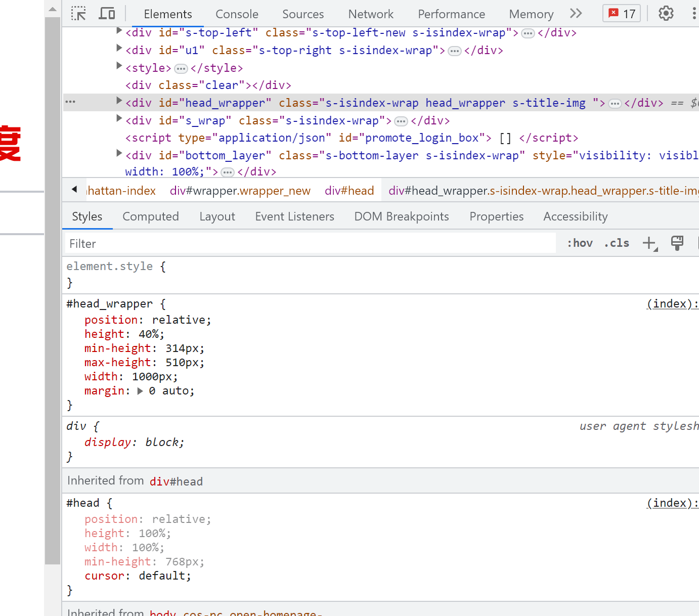The height and width of the screenshot is (616, 699).
Task: Click the head_wrapper row actions ellipsis
Action: click(x=70, y=102)
